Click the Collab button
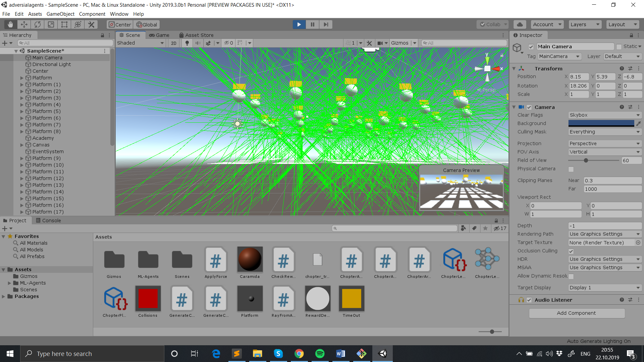Image resolution: width=644 pixels, height=362 pixels. [493, 24]
